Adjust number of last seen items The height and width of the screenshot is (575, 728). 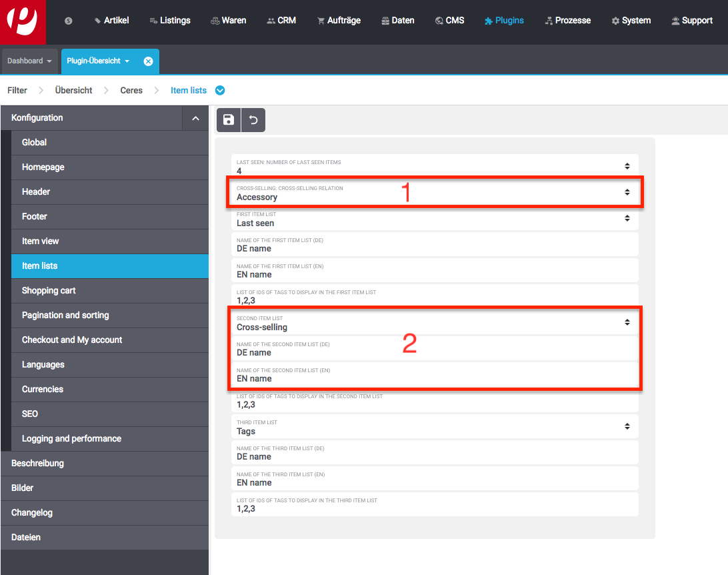[627, 166]
